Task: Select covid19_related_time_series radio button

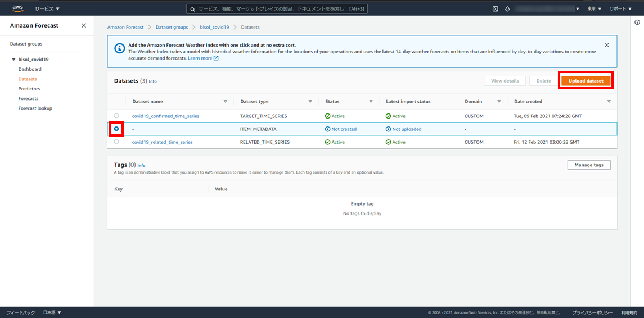Action: pos(116,142)
